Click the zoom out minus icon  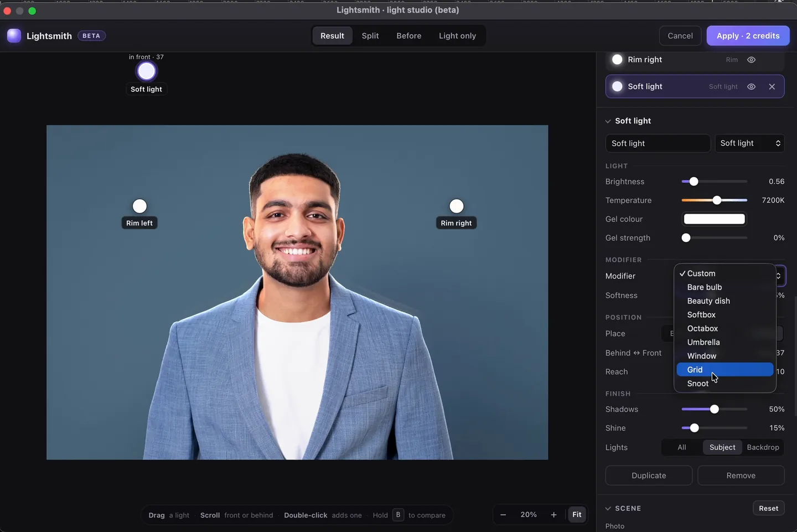tap(503, 515)
